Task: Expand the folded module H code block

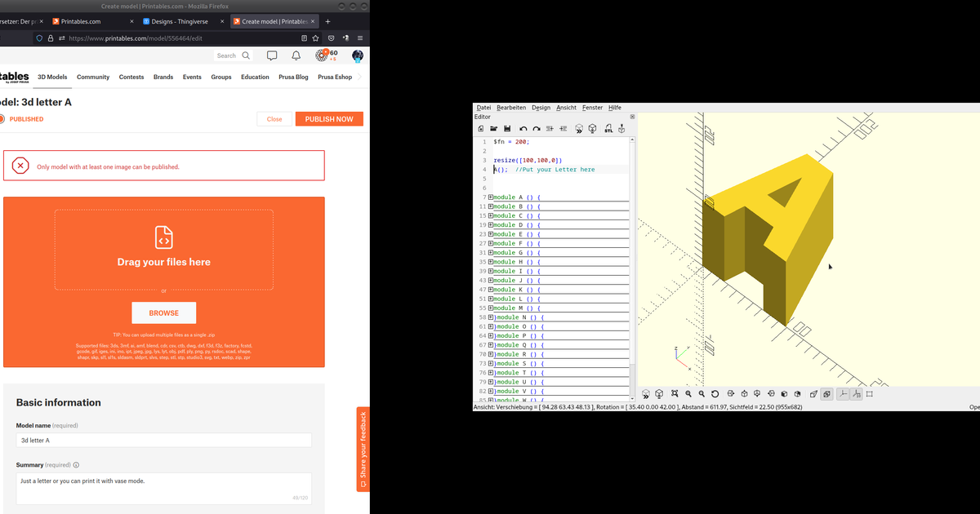Action: tap(490, 262)
